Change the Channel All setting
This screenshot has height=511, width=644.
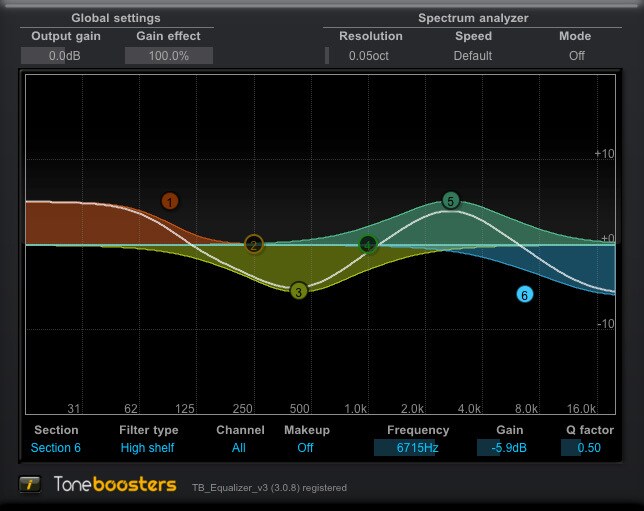pos(239,448)
